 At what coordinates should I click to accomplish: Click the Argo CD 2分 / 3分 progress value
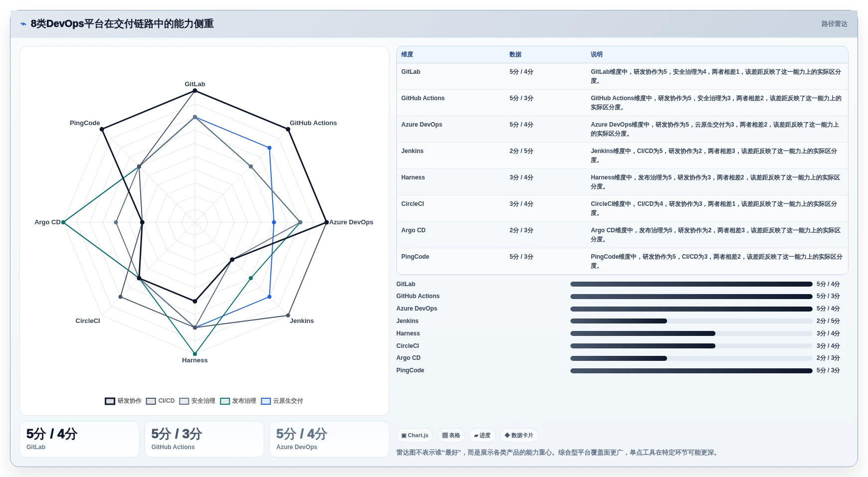point(828,358)
